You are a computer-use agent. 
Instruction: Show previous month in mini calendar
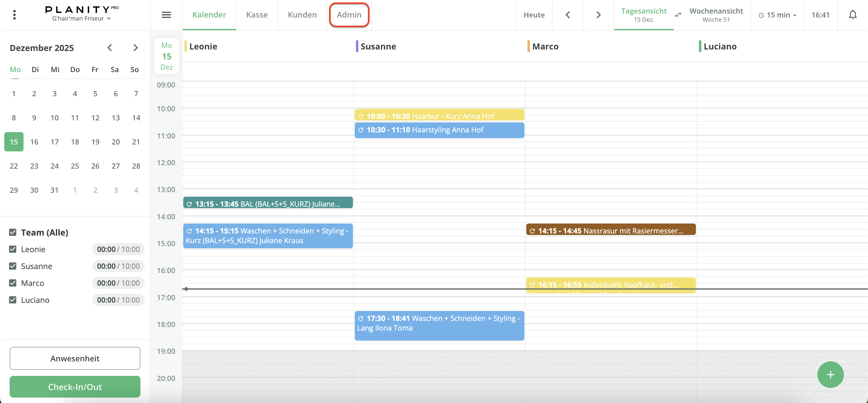click(x=109, y=48)
